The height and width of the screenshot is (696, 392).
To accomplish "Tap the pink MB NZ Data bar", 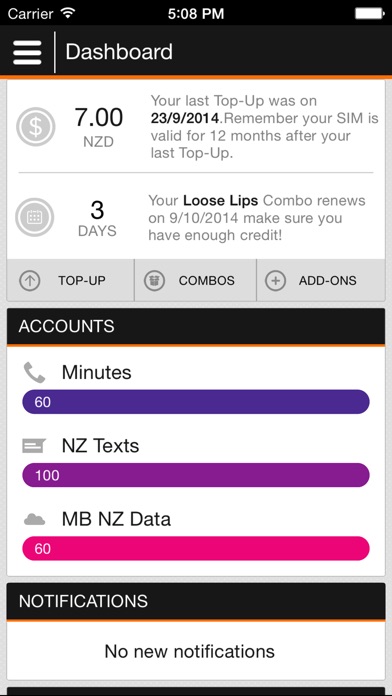I will pos(196,549).
